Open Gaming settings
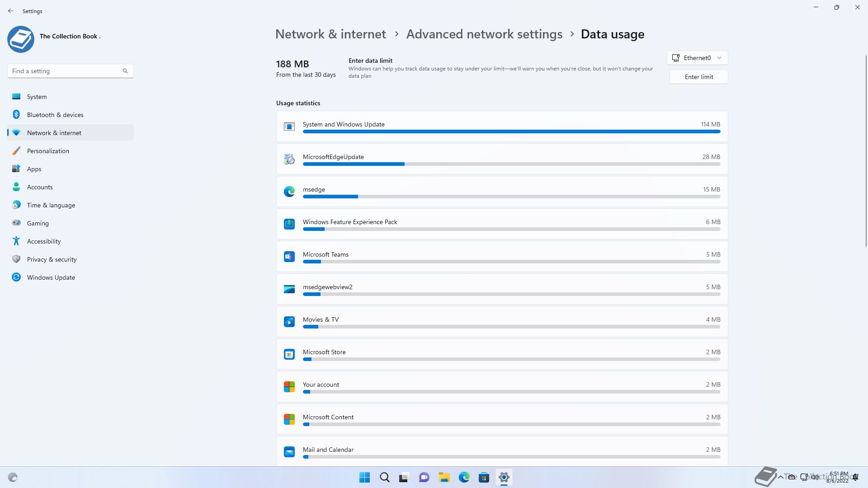 coord(70,223)
